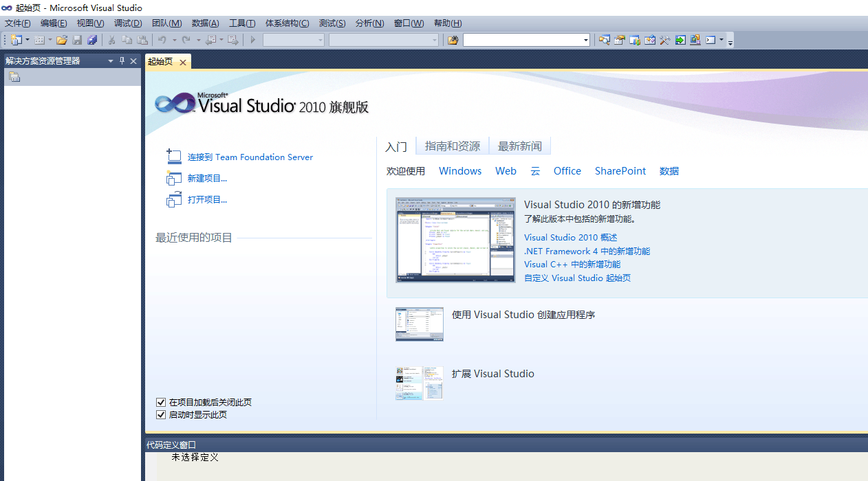Image resolution: width=868 pixels, height=481 pixels.
Task: Toggle 在项目加载后关闭此页 checkbox
Action: 161,403
